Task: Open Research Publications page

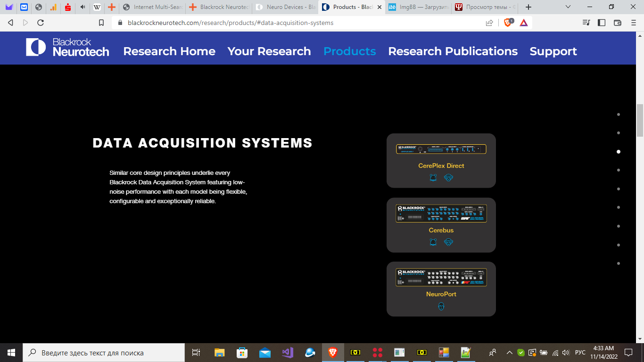Action: click(x=453, y=51)
